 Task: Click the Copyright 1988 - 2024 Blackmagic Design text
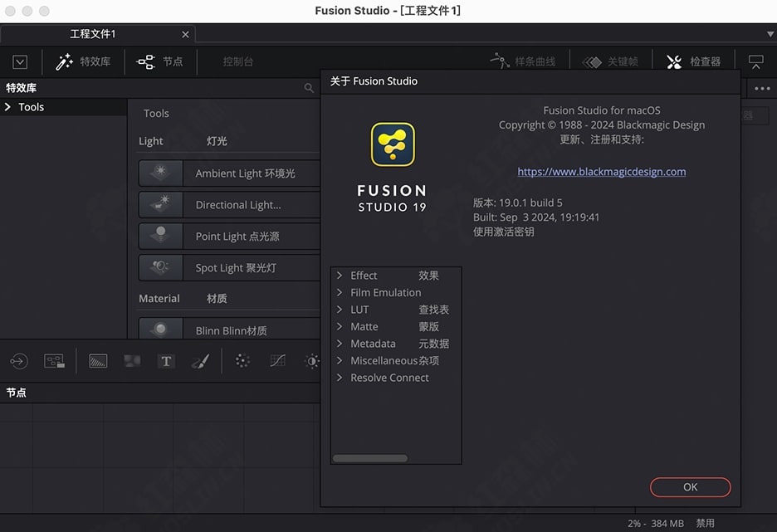click(602, 125)
